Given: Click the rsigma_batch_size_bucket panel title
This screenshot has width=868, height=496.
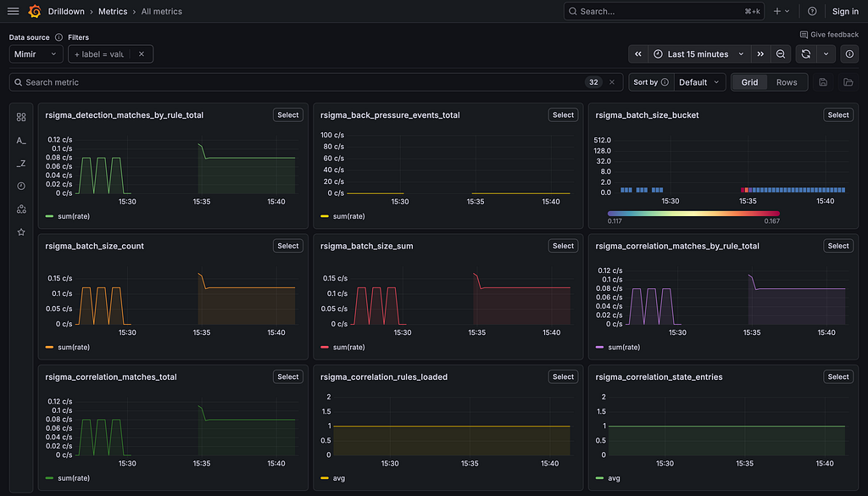Looking at the screenshot, I should [647, 115].
